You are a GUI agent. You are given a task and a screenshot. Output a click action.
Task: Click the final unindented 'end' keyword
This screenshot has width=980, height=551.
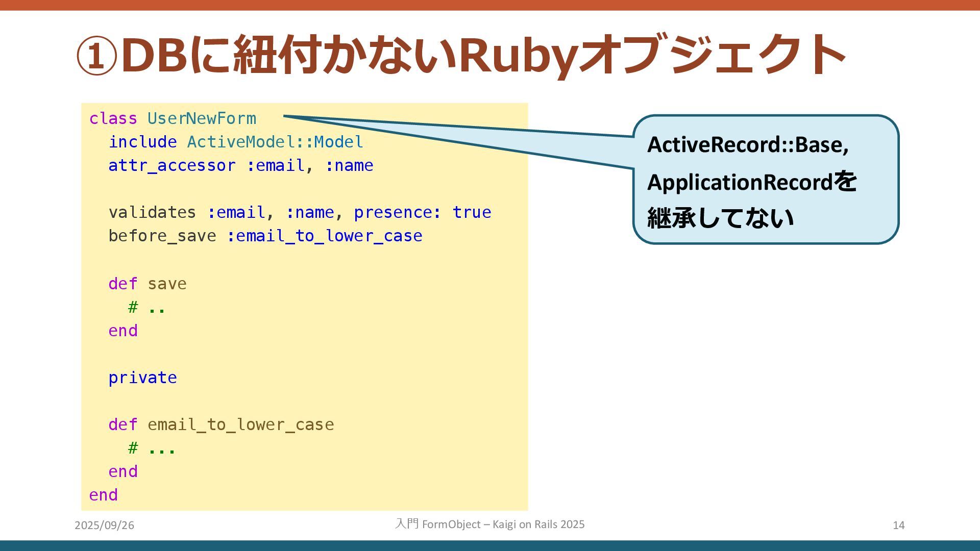103,495
